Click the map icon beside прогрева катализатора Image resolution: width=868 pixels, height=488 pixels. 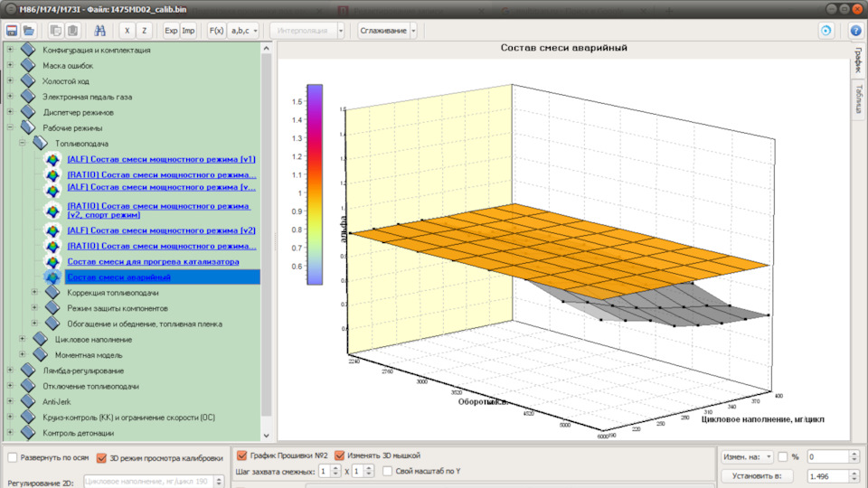coord(52,262)
